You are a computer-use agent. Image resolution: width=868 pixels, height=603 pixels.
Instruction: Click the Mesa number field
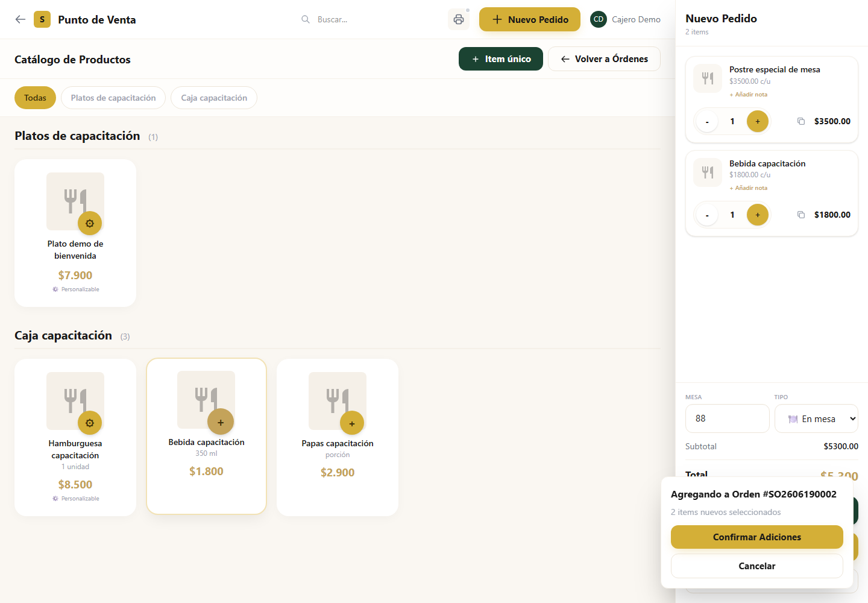(x=728, y=418)
